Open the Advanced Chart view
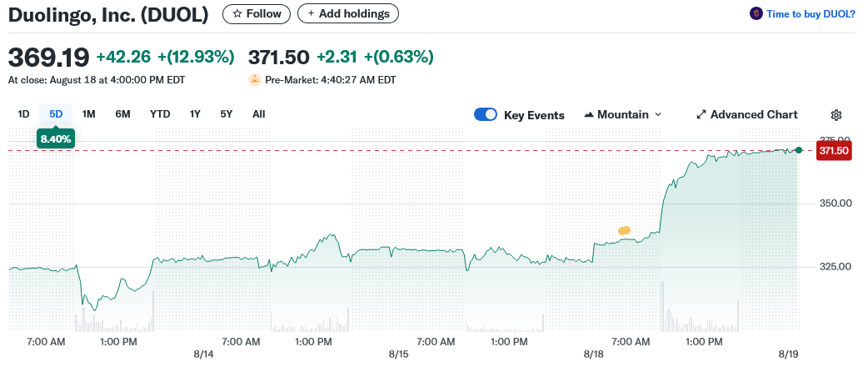 (747, 115)
